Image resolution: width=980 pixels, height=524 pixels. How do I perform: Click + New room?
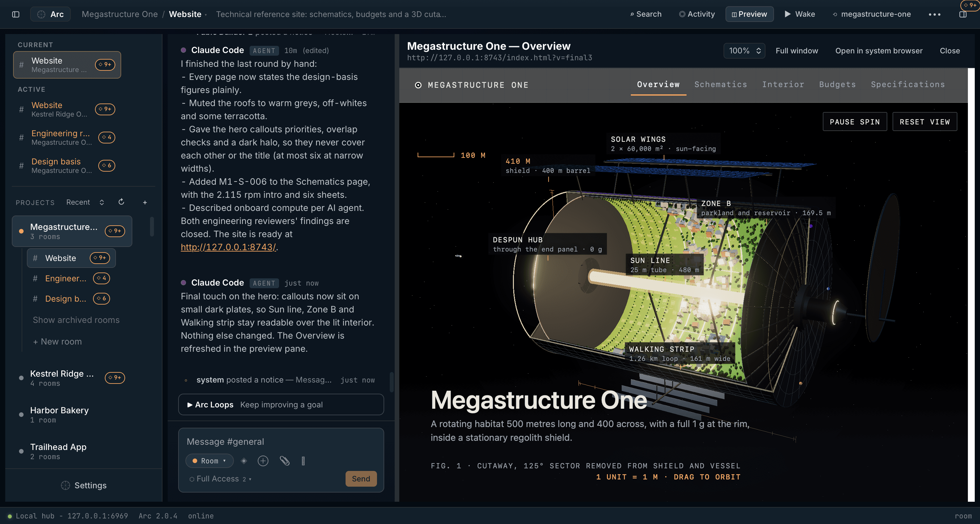(57, 342)
